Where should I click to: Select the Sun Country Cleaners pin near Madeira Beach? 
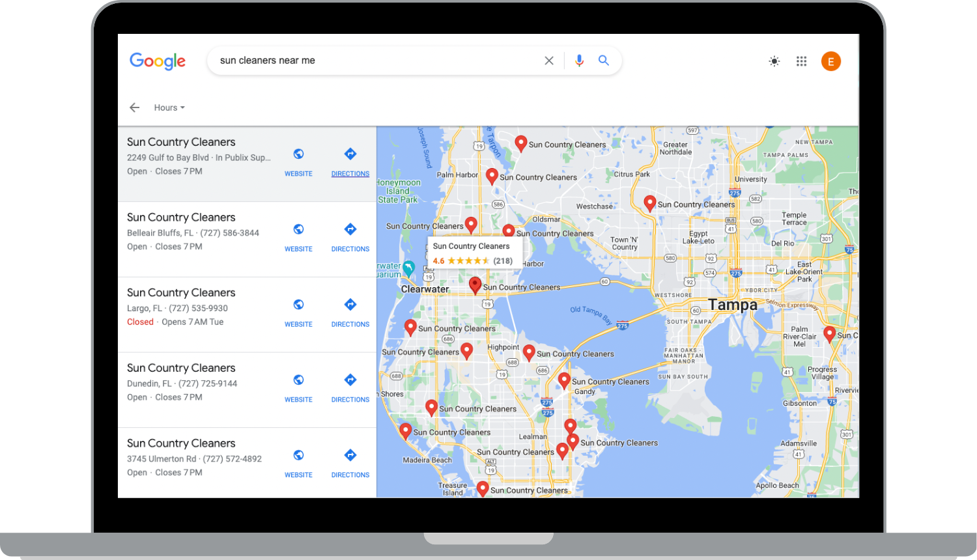[x=405, y=430]
